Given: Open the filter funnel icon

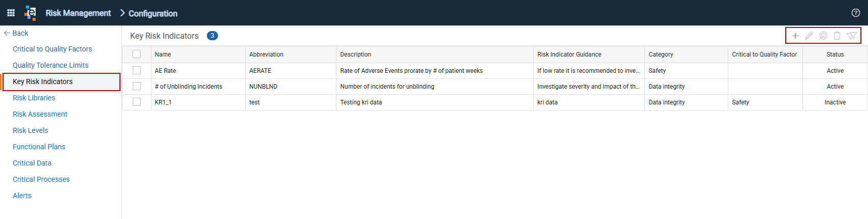Looking at the screenshot, I should pos(852,36).
